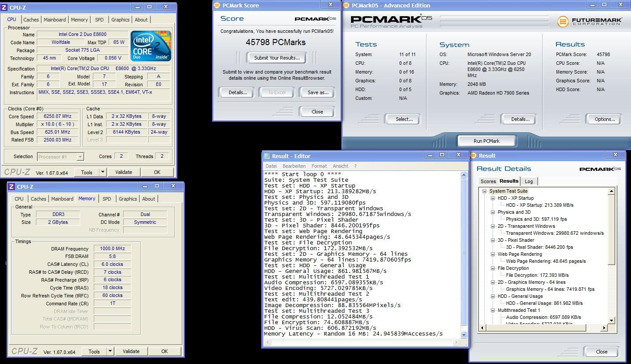Viewport: 631px width, 364px height.
Task: Collapse the 3D - Pixel Shader node
Action: click(493, 240)
